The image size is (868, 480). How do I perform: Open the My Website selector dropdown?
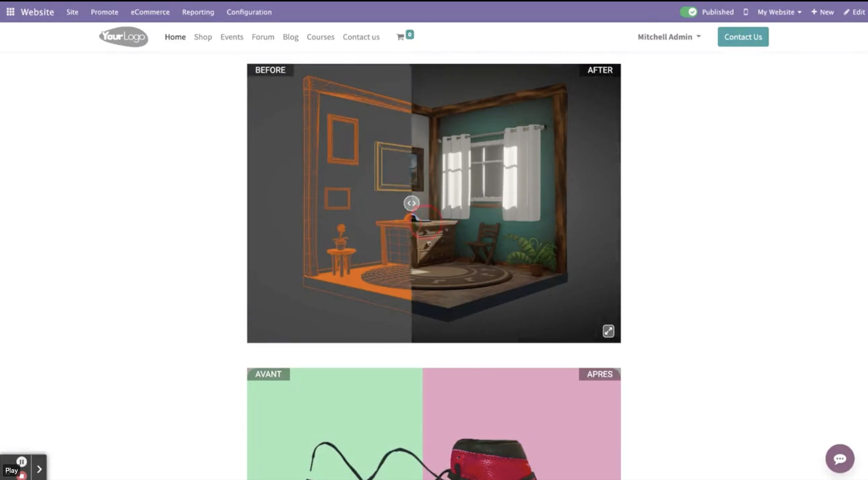coord(779,12)
